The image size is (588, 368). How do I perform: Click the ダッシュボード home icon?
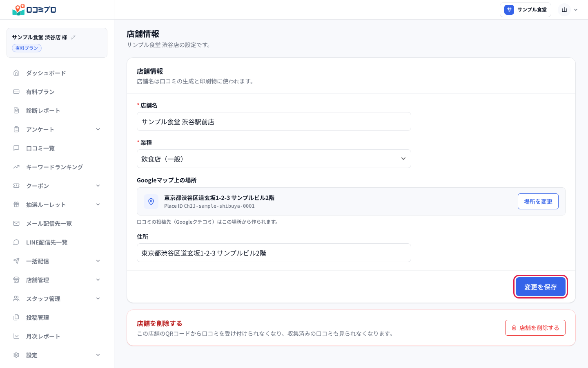pyautogui.click(x=16, y=73)
